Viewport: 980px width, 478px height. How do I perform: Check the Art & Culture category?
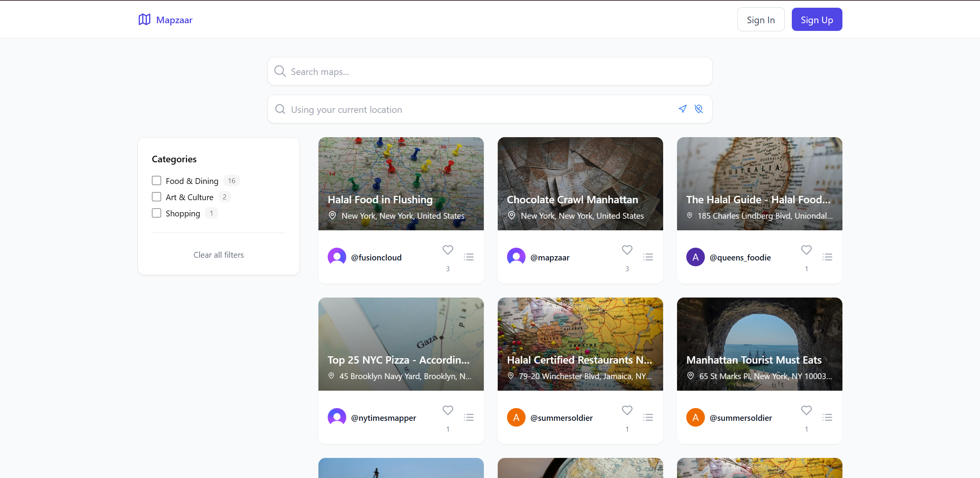pyautogui.click(x=157, y=197)
